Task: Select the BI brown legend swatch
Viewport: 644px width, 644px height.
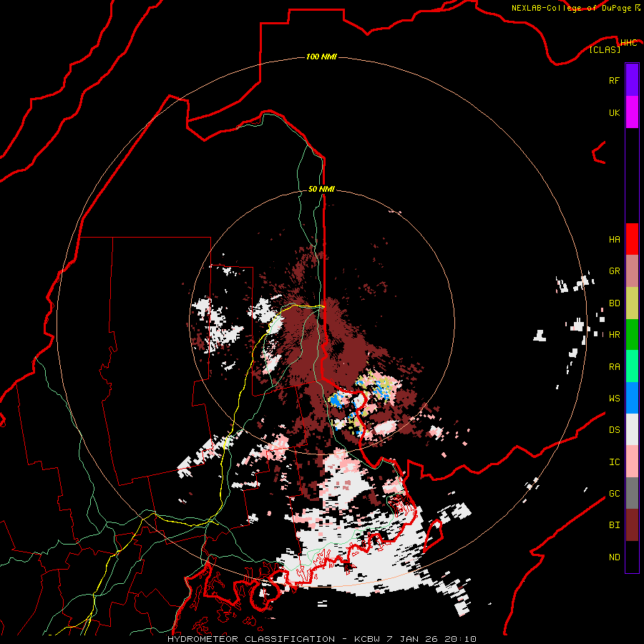Action: pyautogui.click(x=632, y=525)
